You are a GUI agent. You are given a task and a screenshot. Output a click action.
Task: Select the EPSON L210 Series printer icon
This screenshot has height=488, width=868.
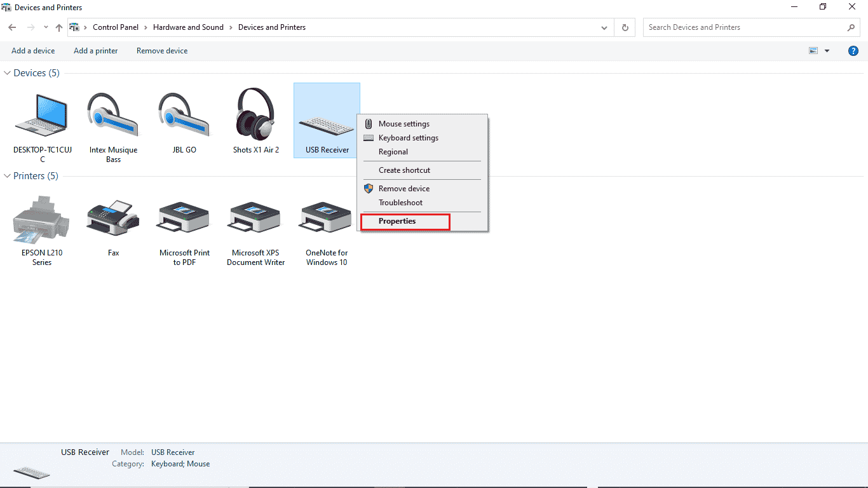tap(42, 220)
